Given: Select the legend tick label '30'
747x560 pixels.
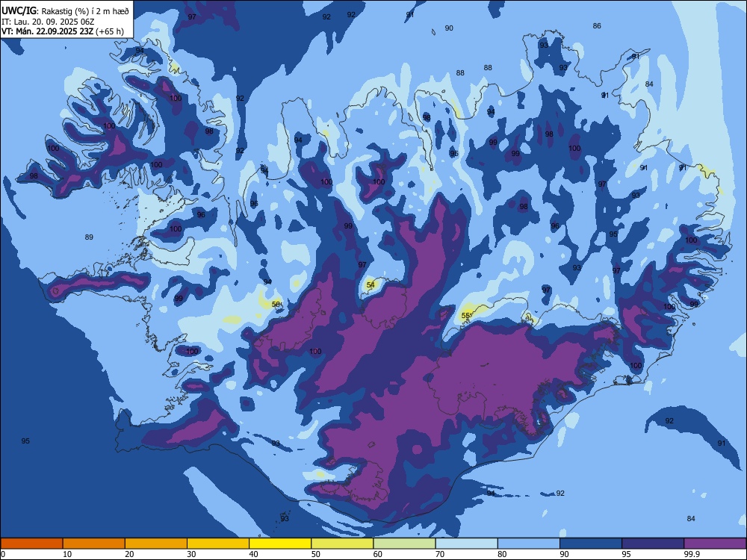Looking at the screenshot, I should click(x=191, y=554).
